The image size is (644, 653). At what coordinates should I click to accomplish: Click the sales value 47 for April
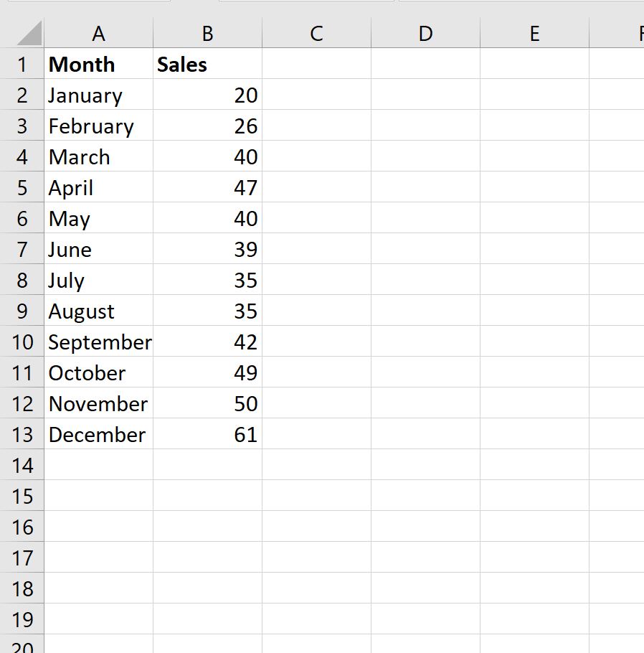click(x=208, y=187)
